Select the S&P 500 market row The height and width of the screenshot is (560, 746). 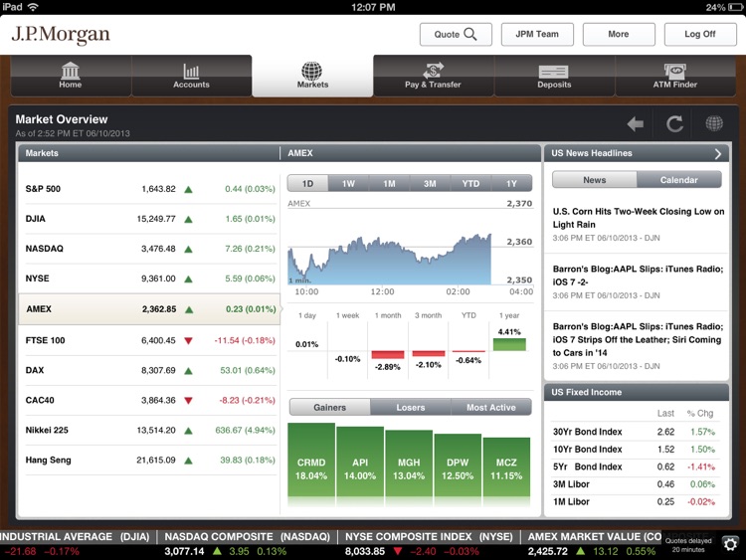(149, 189)
